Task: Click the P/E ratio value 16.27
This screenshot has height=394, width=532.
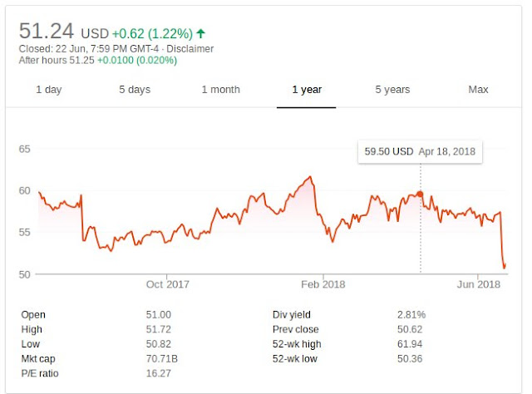Action: [x=159, y=372]
